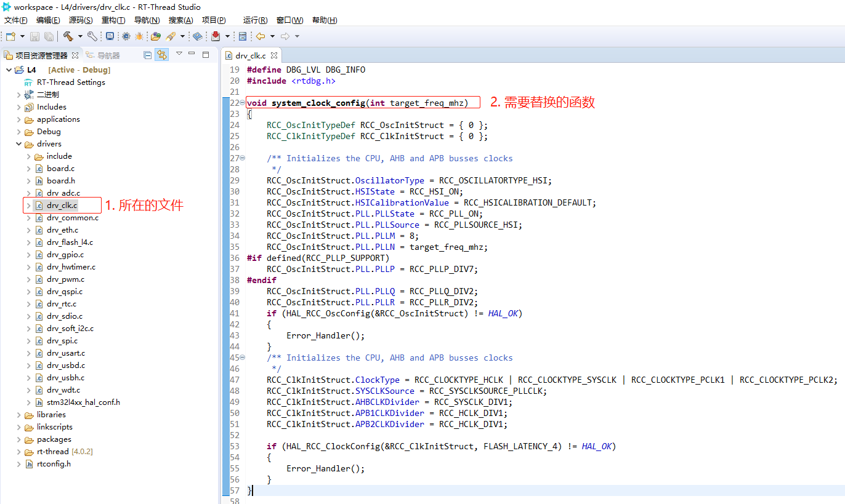This screenshot has height=504, width=845.
Task: Click the Save All toolbar icon
Action: coord(49,36)
